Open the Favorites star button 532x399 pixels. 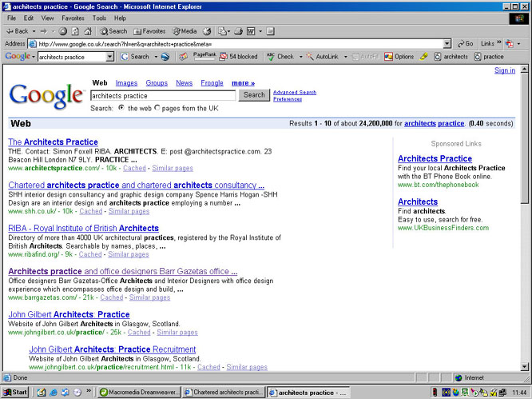[x=148, y=31]
